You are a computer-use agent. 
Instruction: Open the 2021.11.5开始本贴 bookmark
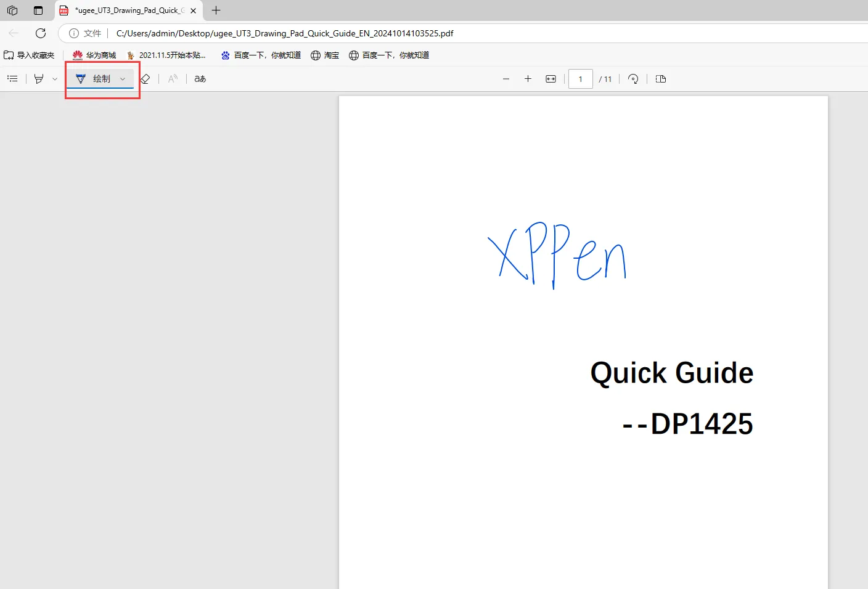[166, 55]
